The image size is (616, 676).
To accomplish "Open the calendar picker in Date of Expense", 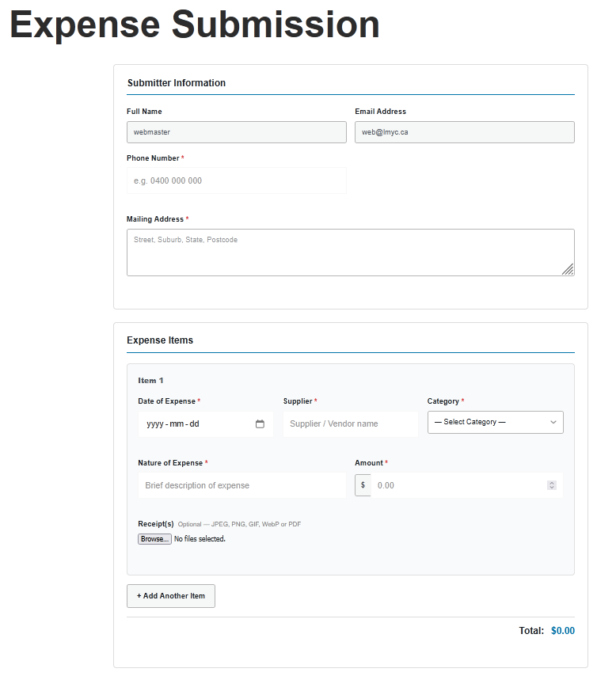I will click(x=260, y=424).
